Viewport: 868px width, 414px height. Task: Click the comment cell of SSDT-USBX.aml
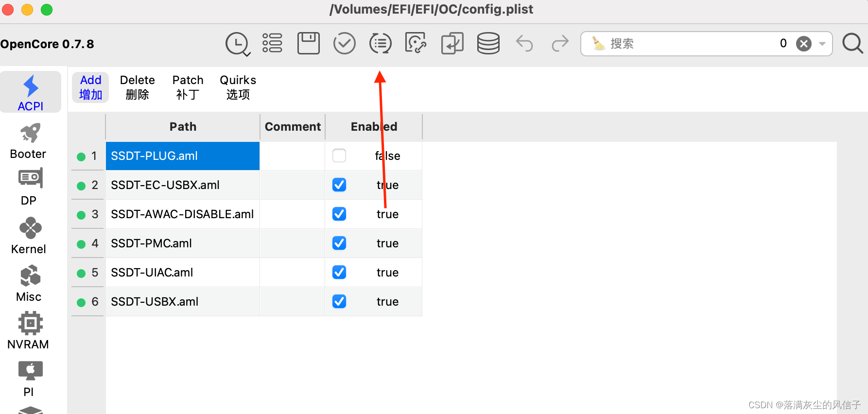pyautogui.click(x=292, y=302)
